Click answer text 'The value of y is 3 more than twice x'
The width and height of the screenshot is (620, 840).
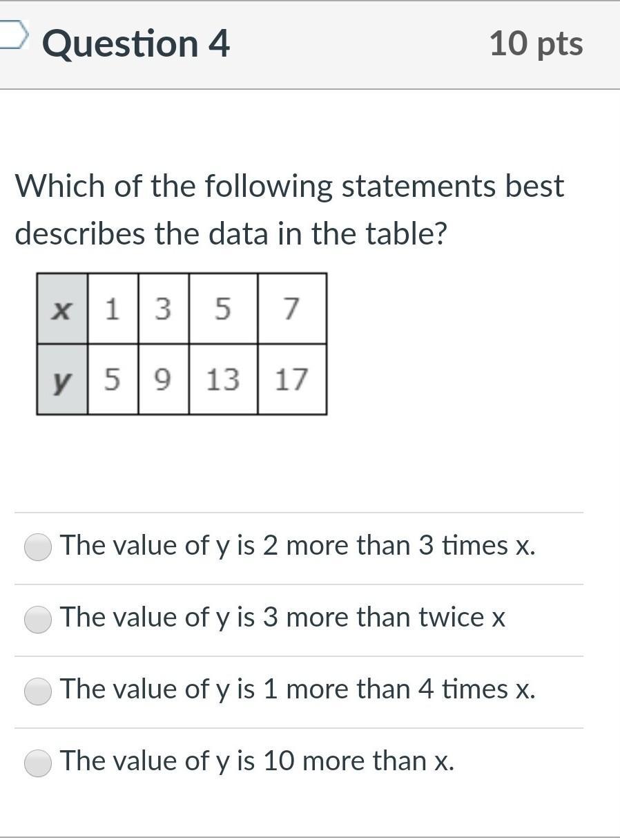pos(282,618)
